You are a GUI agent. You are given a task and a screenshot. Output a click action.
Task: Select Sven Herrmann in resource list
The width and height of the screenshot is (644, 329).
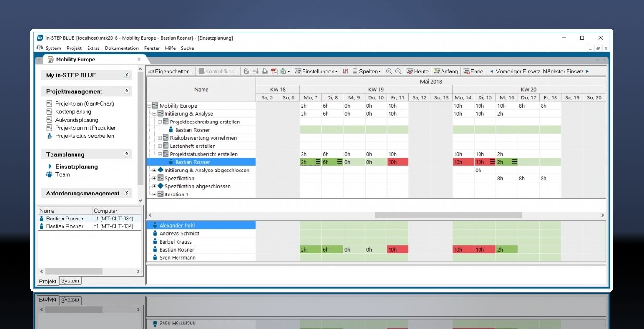(201, 258)
